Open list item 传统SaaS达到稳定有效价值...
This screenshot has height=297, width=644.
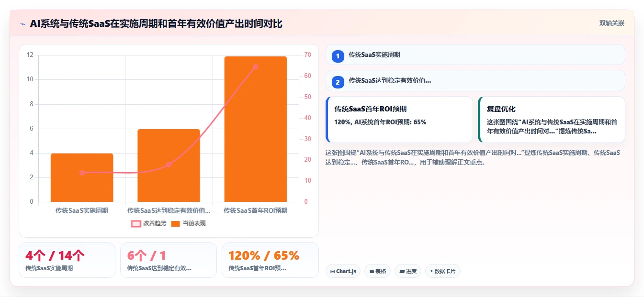pyautogui.click(x=475, y=80)
